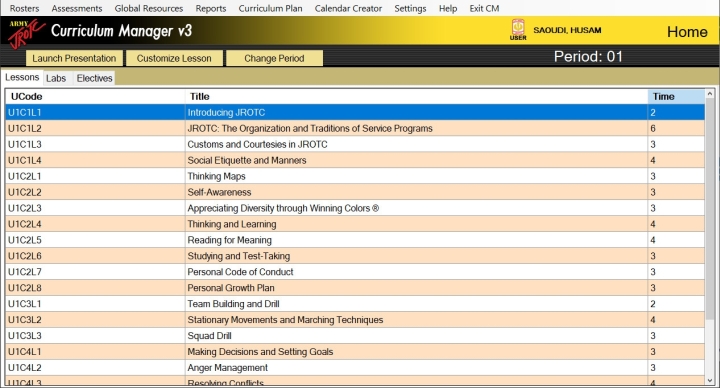Select JROTC: The Organization and Traditions lesson
This screenshot has width=720, height=388.
coord(355,129)
